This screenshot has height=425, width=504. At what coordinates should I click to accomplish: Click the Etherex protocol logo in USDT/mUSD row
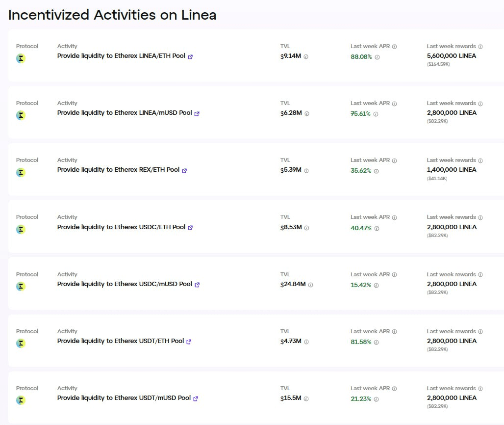coord(21,400)
